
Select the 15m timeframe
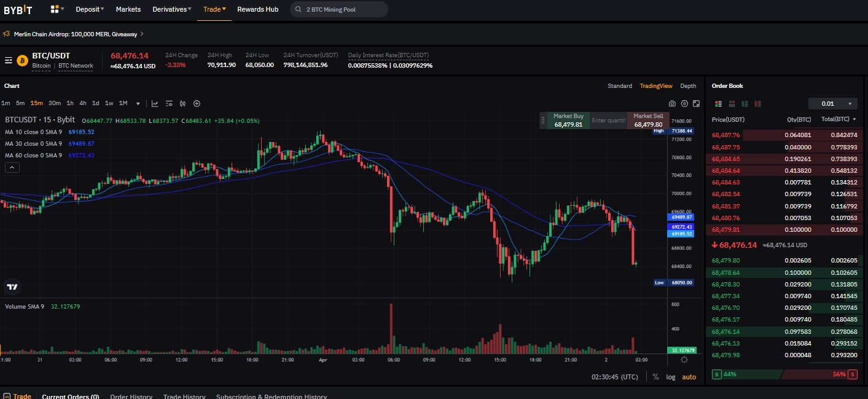tap(36, 103)
